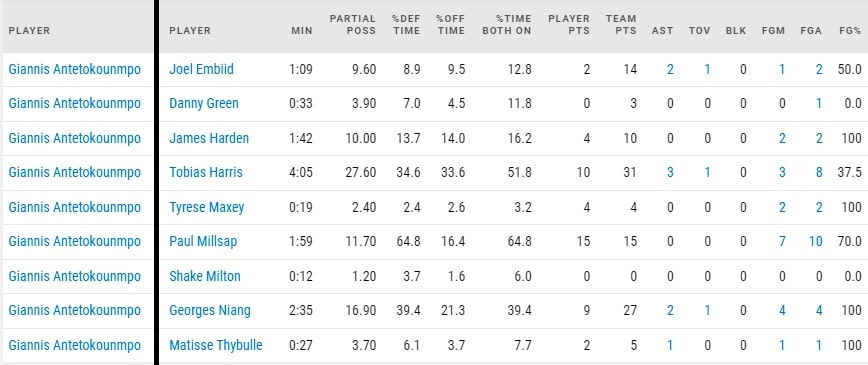Open Shake Milton player link
The image size is (868, 365).
(205, 276)
